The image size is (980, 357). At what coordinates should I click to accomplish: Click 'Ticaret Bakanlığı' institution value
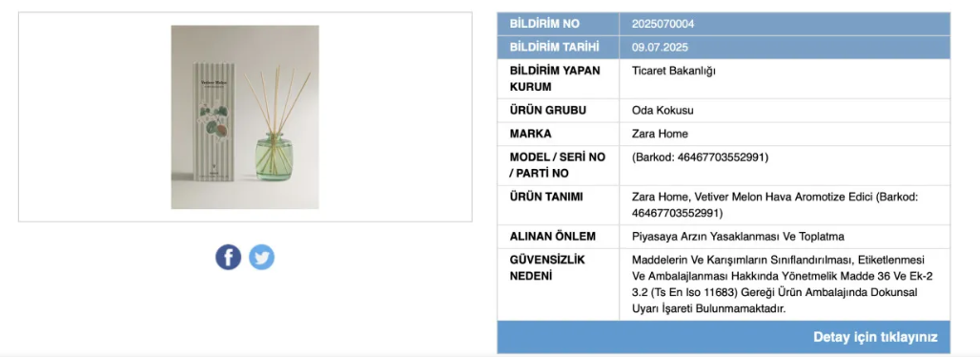pyautogui.click(x=674, y=71)
